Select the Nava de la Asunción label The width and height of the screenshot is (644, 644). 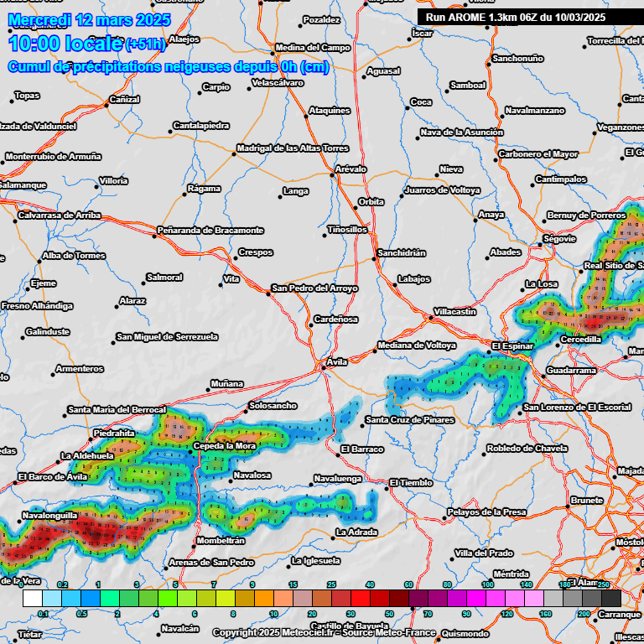coord(462,132)
